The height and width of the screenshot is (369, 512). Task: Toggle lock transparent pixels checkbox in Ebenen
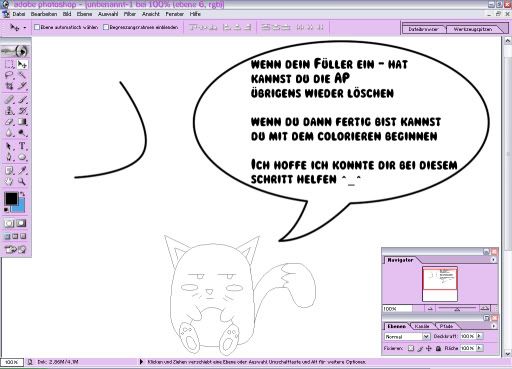click(x=411, y=348)
